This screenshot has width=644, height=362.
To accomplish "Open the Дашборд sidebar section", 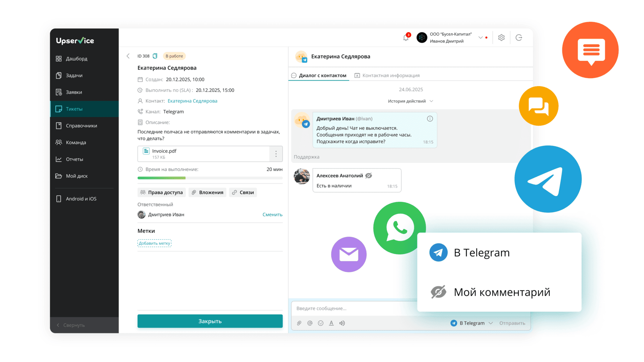I will (x=84, y=59).
